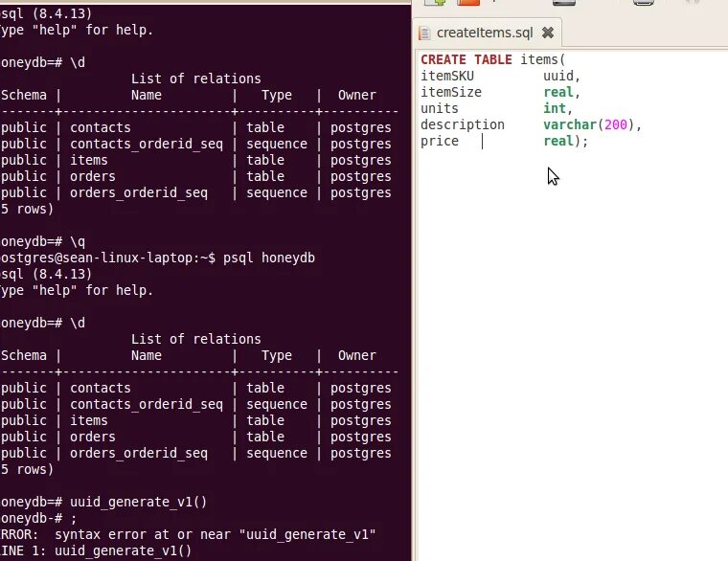The height and width of the screenshot is (561, 728).
Task: Click the 'uuid,' type in the editor
Action: click(x=561, y=76)
